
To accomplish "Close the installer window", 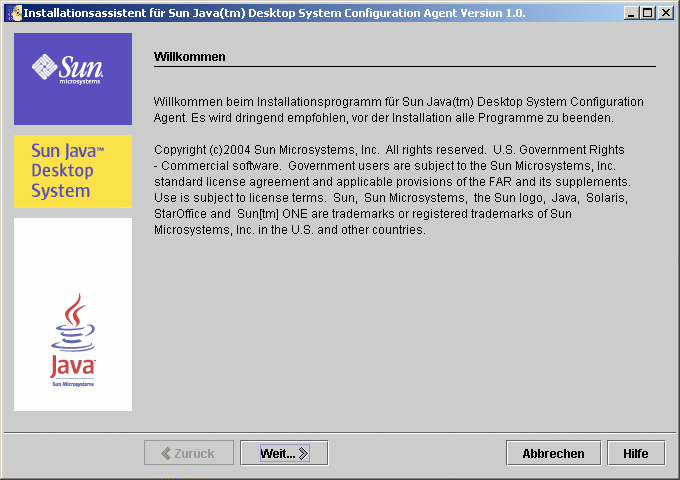I will [x=665, y=13].
